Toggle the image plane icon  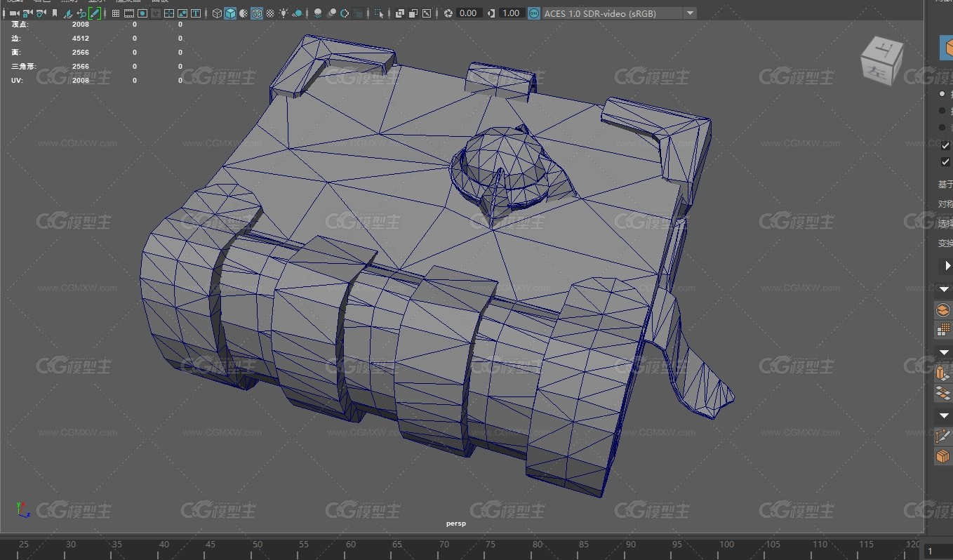(68, 13)
